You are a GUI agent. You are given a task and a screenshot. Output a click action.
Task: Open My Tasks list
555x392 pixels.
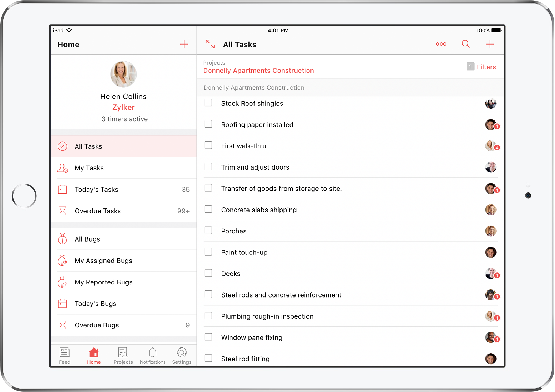pyautogui.click(x=124, y=168)
